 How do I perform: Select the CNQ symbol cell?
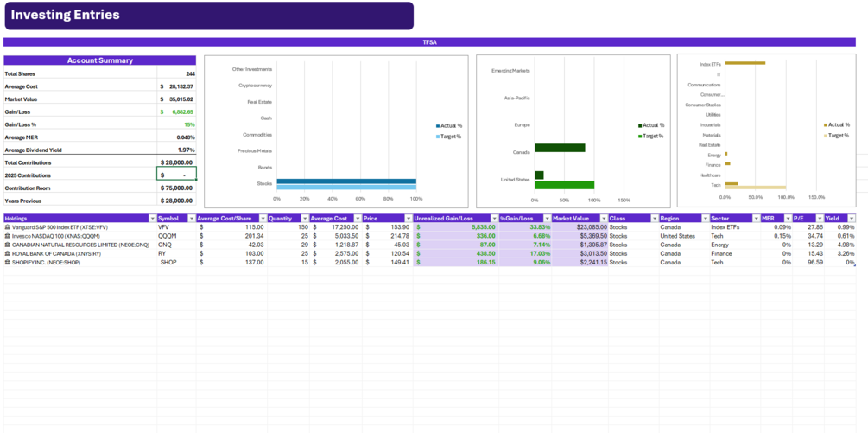click(x=176, y=245)
